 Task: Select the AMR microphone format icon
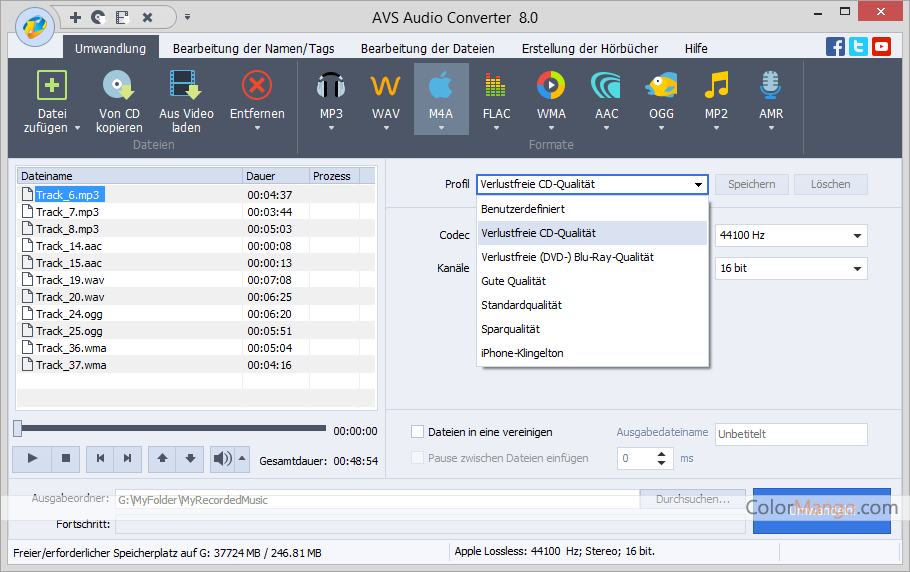point(771,85)
